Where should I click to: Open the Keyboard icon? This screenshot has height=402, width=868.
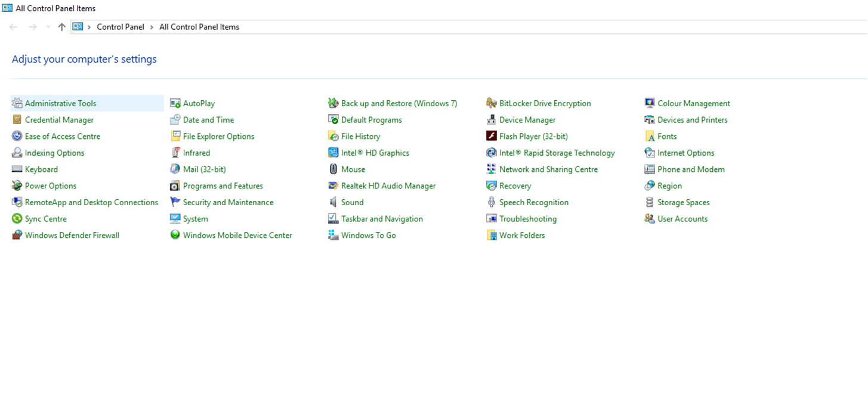click(17, 169)
